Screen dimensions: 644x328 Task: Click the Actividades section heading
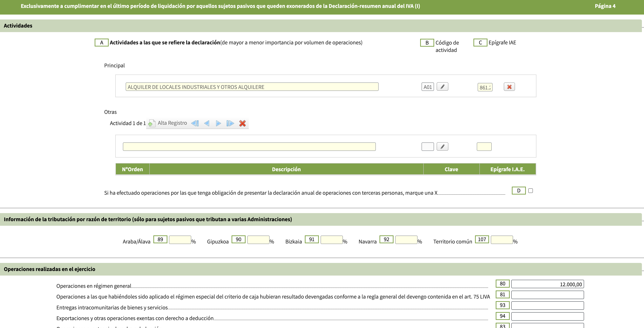point(18,25)
